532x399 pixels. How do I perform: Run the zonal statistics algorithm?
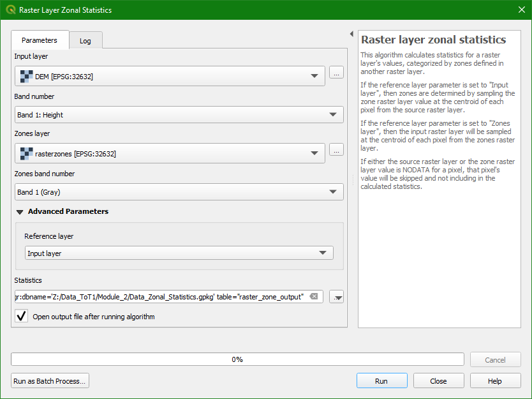381,380
